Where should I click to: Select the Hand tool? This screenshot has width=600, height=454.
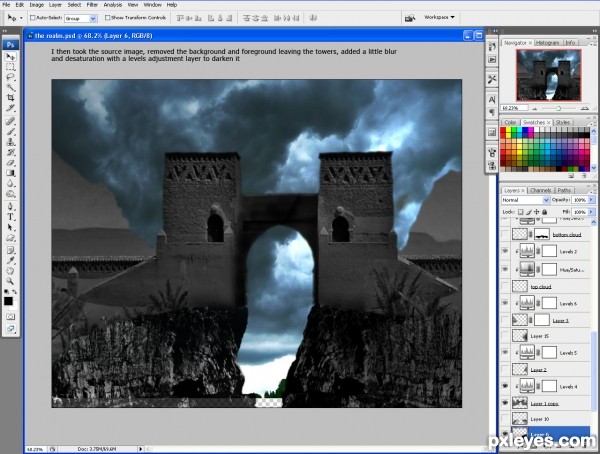pos(10,271)
